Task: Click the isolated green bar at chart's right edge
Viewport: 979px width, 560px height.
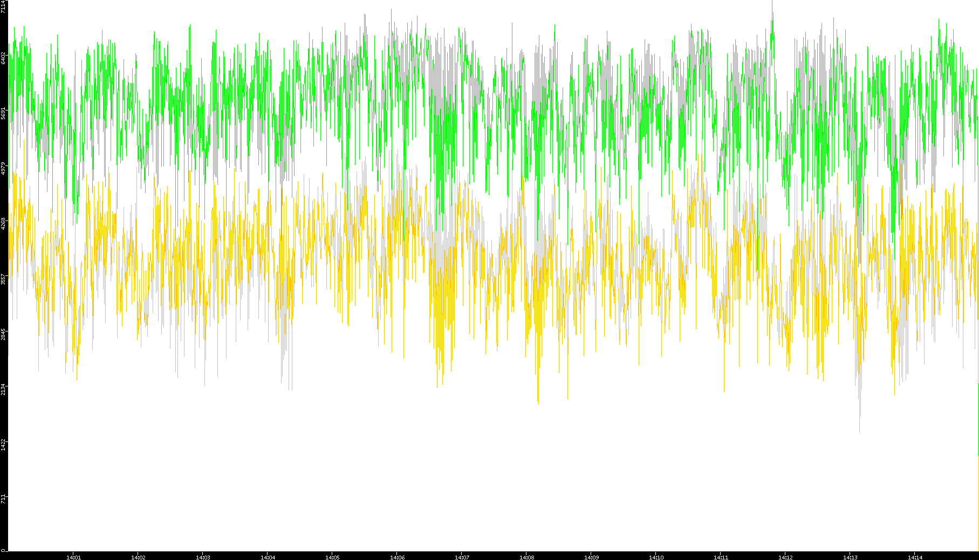Action: [x=978, y=420]
